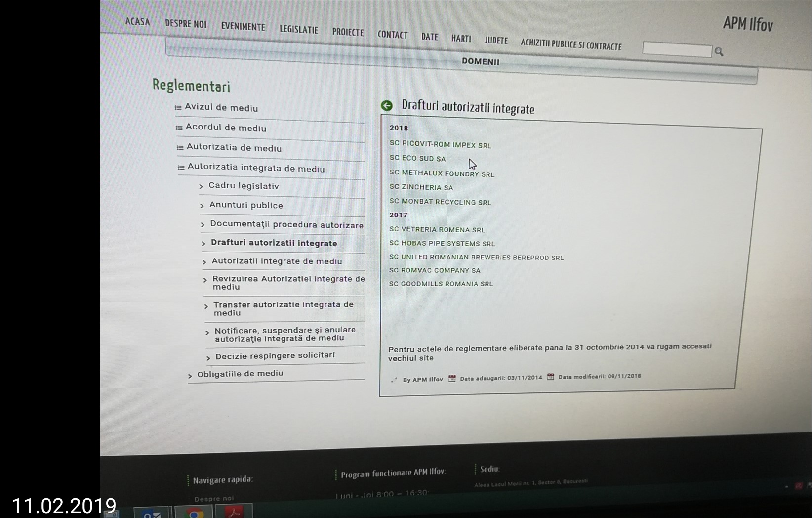
Task: Expand the Anunturi publice chevron
Action: (202, 206)
